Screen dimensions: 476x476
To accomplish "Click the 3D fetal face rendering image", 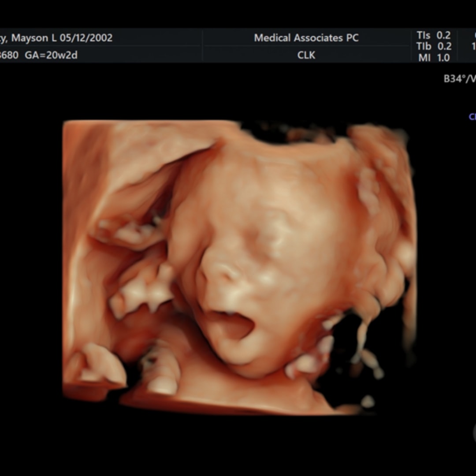I will click(239, 268).
